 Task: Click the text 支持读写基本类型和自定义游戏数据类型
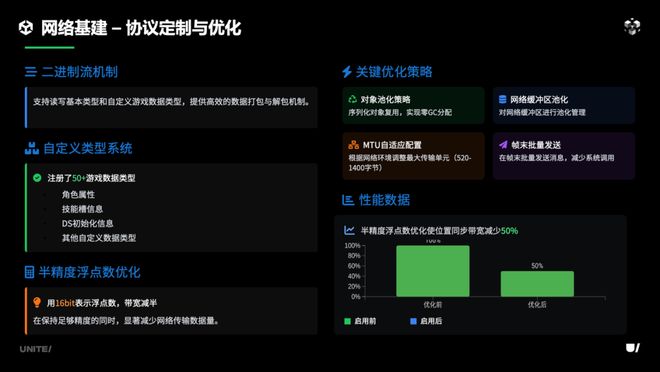pos(107,101)
